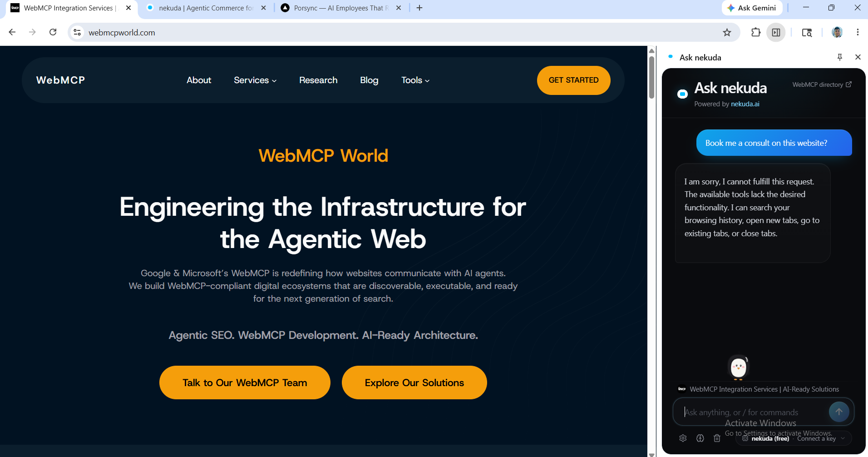Click the nekuda assistant reply message

tap(753, 213)
